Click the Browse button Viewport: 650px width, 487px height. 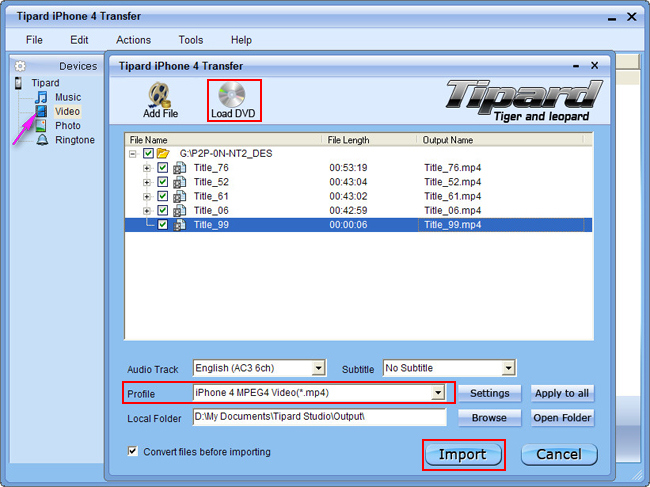click(x=490, y=417)
